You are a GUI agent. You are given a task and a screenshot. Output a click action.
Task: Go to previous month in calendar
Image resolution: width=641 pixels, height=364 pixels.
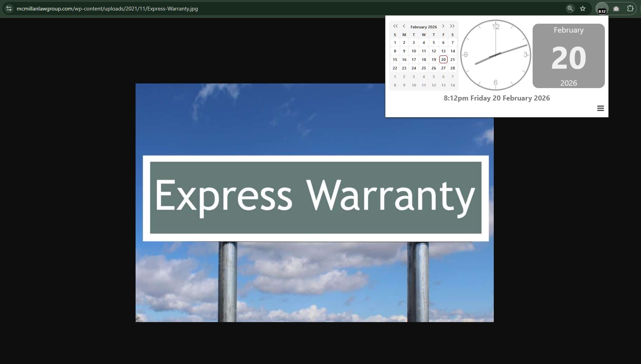[404, 26]
